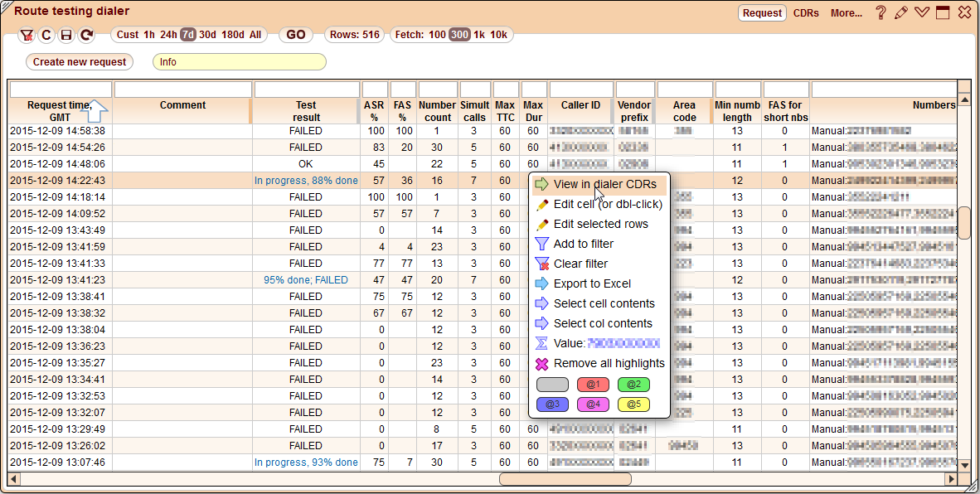Open the edit pencil icon in the header
Screen dimensions: 980x494
click(900, 12)
